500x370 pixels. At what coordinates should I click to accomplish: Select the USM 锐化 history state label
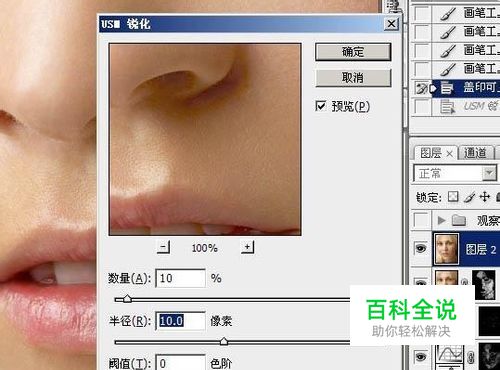pos(482,106)
